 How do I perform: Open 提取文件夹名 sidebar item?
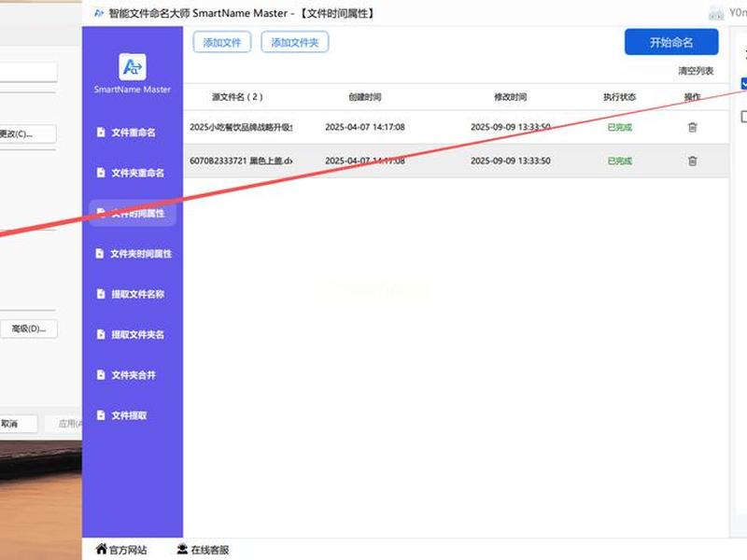(x=131, y=335)
